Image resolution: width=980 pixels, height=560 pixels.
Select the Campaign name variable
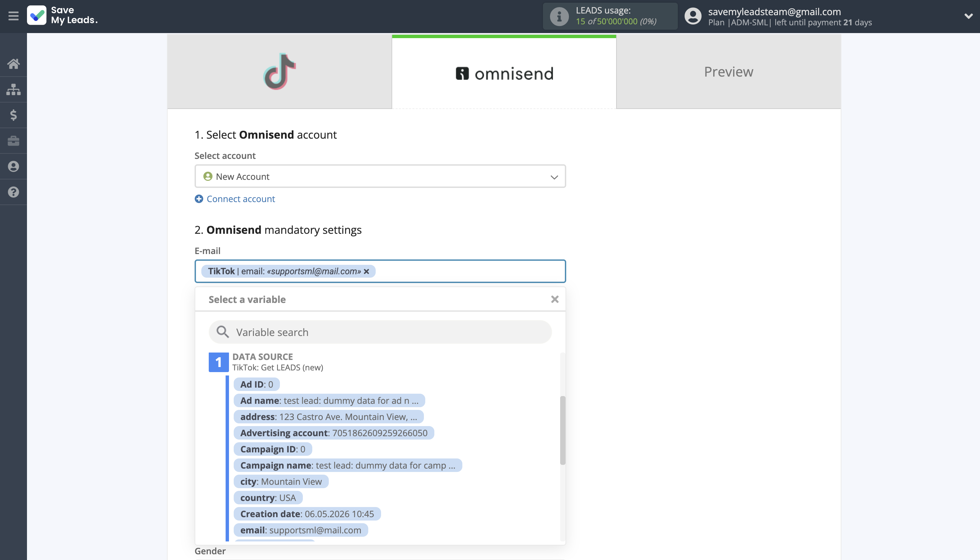(348, 465)
